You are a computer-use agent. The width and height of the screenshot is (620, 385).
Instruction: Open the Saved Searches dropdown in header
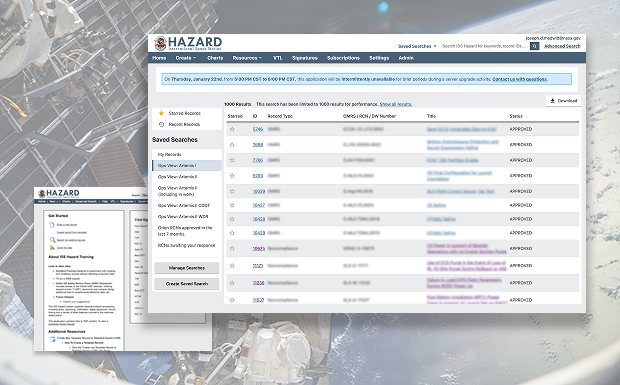click(417, 46)
